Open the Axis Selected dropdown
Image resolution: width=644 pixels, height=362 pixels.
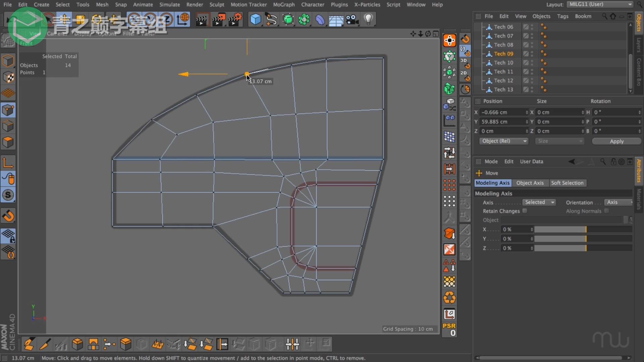pos(539,202)
